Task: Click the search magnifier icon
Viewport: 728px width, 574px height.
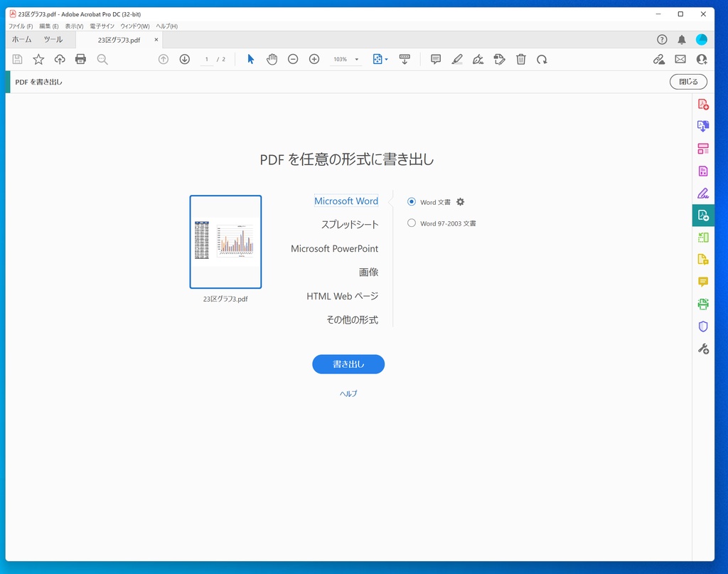Action: click(102, 60)
